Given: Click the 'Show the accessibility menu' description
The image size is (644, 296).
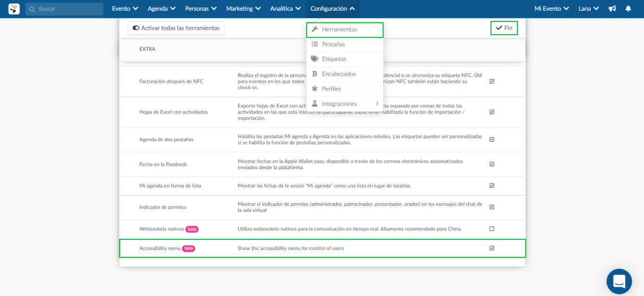Looking at the screenshot, I should 291,249.
